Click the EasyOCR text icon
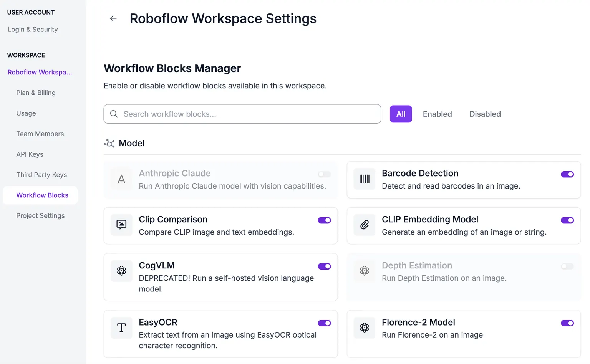590x364 pixels. [121, 328]
